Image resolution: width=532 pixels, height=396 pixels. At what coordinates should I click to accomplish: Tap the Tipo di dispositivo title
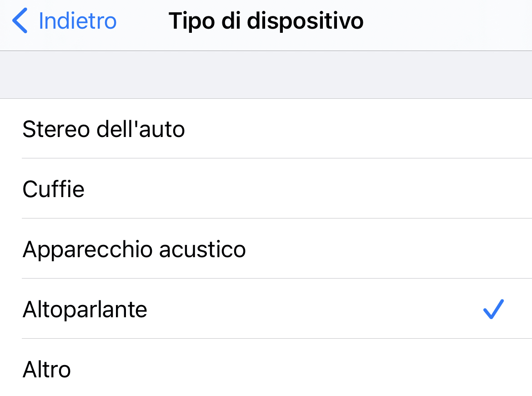tap(266, 20)
